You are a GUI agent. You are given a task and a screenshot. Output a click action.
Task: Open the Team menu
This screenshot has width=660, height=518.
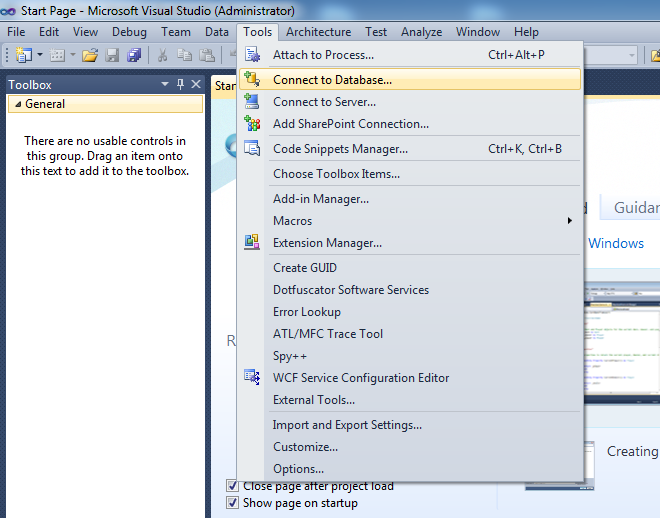(176, 32)
